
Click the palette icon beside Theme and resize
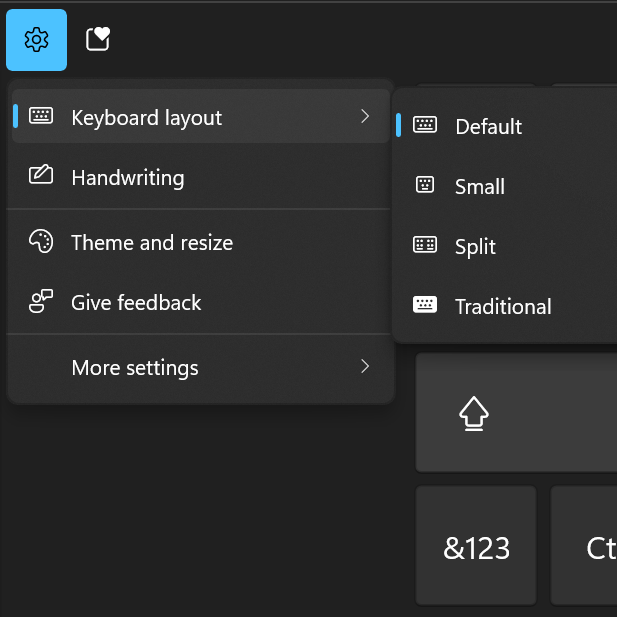pyautogui.click(x=41, y=241)
